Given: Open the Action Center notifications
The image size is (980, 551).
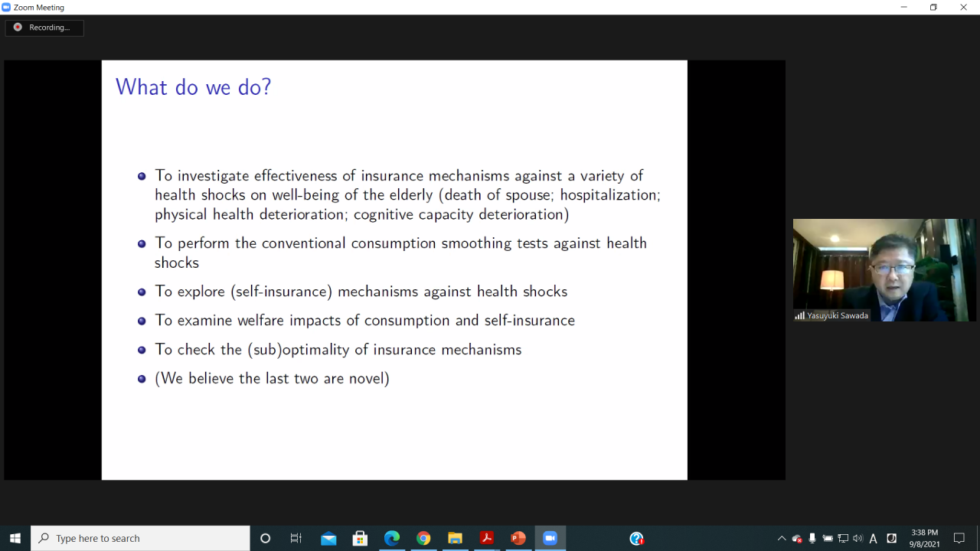Looking at the screenshot, I should [959, 538].
